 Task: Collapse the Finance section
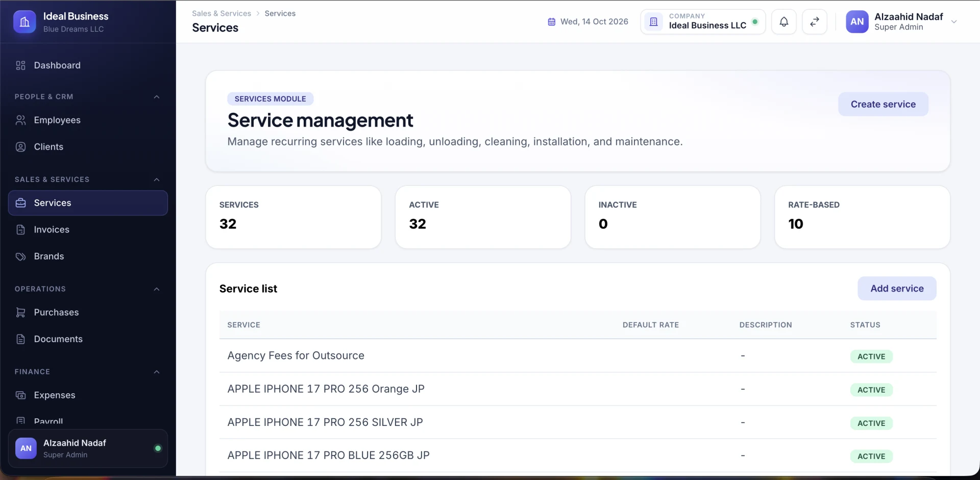pyautogui.click(x=157, y=372)
